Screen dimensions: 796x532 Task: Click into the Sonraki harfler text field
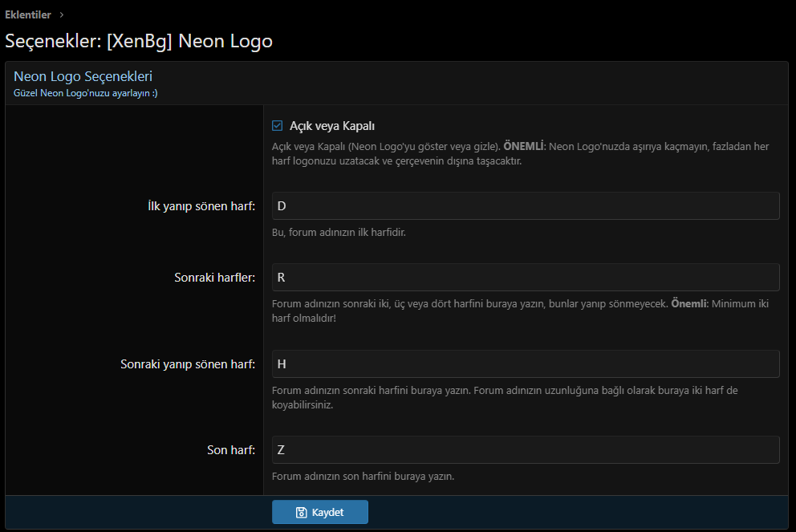pyautogui.click(x=526, y=278)
